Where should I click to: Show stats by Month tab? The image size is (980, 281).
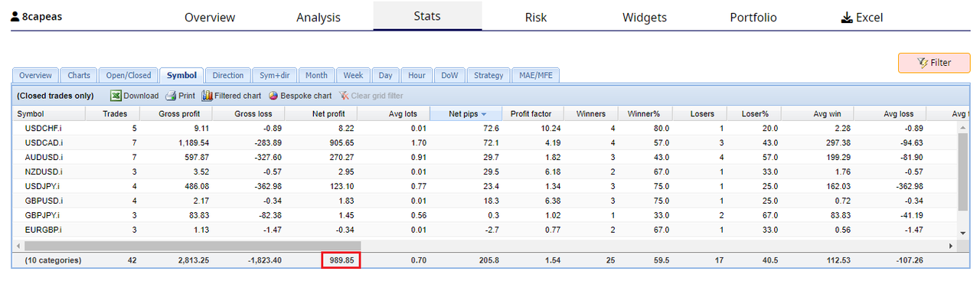pyautogui.click(x=316, y=75)
